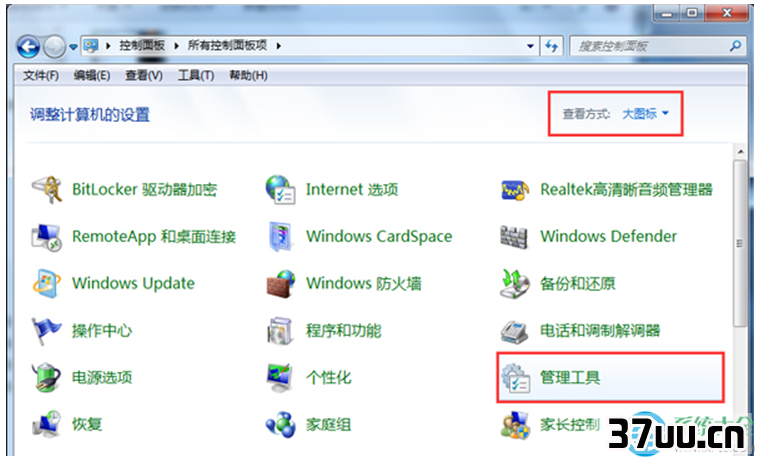Go back with the blue arrow button
Image resolution: width=757 pixels, height=459 pixels.
[28, 47]
